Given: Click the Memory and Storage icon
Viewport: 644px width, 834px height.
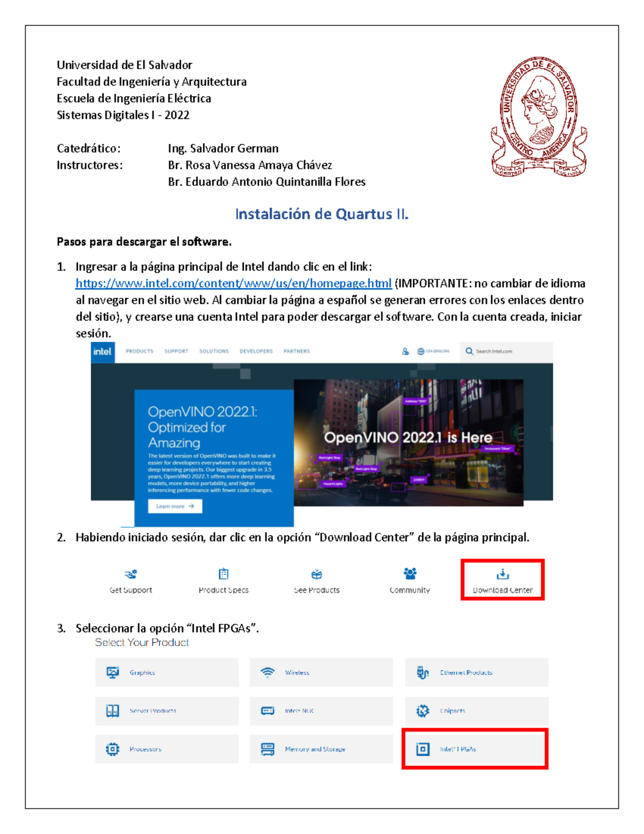Looking at the screenshot, I should coord(267,748).
